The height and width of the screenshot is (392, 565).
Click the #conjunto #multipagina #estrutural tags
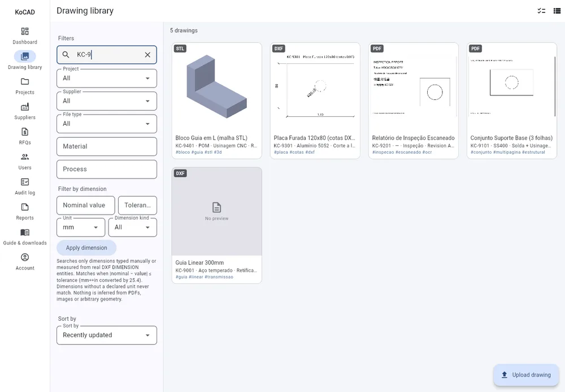coord(508,153)
